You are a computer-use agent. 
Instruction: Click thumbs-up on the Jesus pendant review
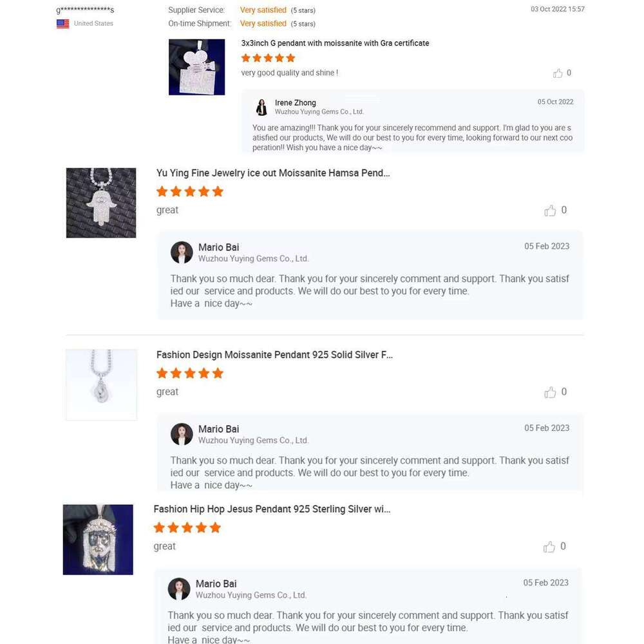click(x=549, y=547)
